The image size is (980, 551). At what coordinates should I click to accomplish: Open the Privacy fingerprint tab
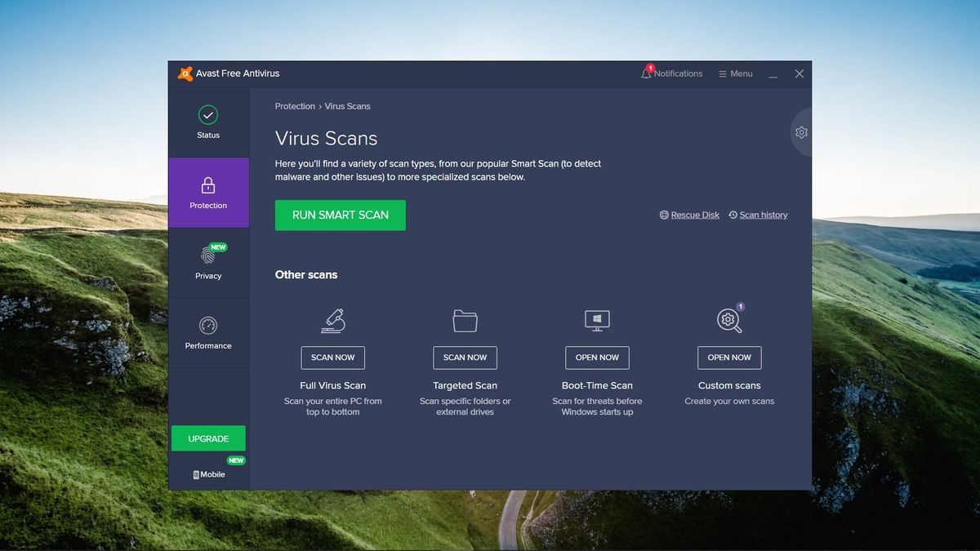click(208, 263)
